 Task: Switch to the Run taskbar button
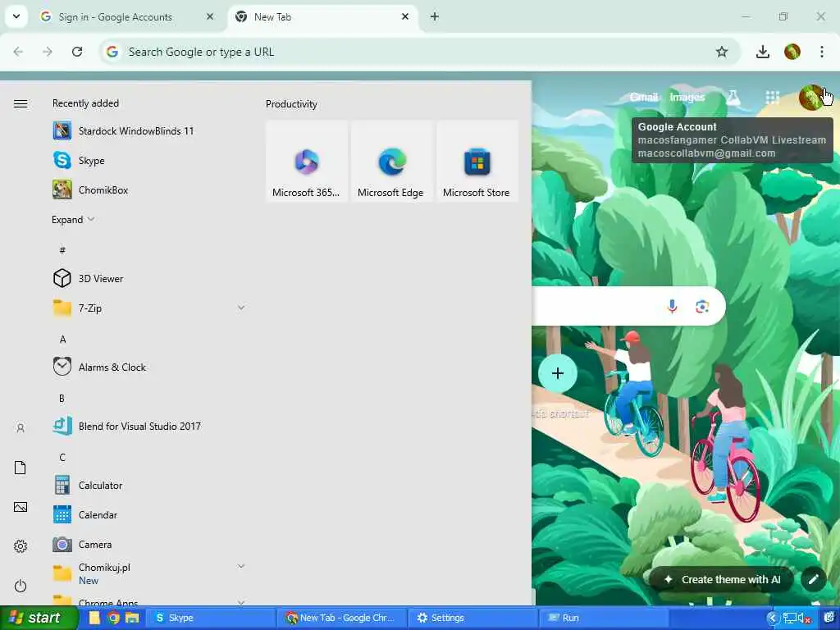point(603,618)
